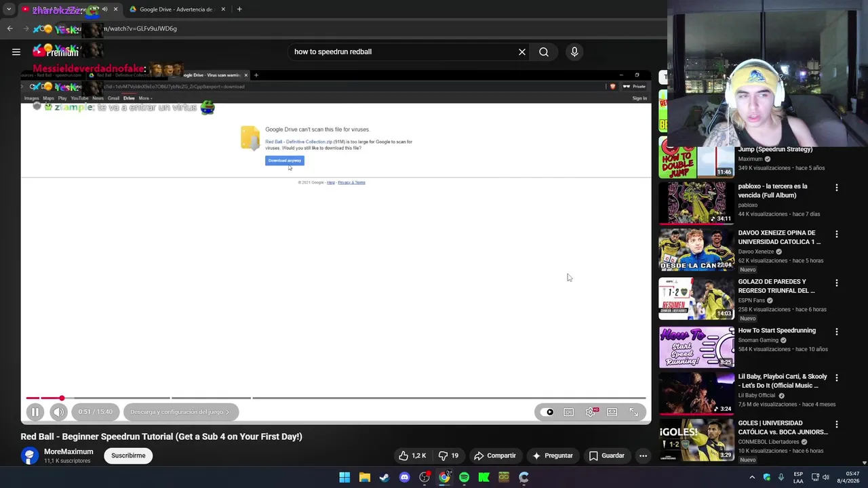Switch ESP LAA keyboard language
The image size is (868, 488).
click(799, 477)
